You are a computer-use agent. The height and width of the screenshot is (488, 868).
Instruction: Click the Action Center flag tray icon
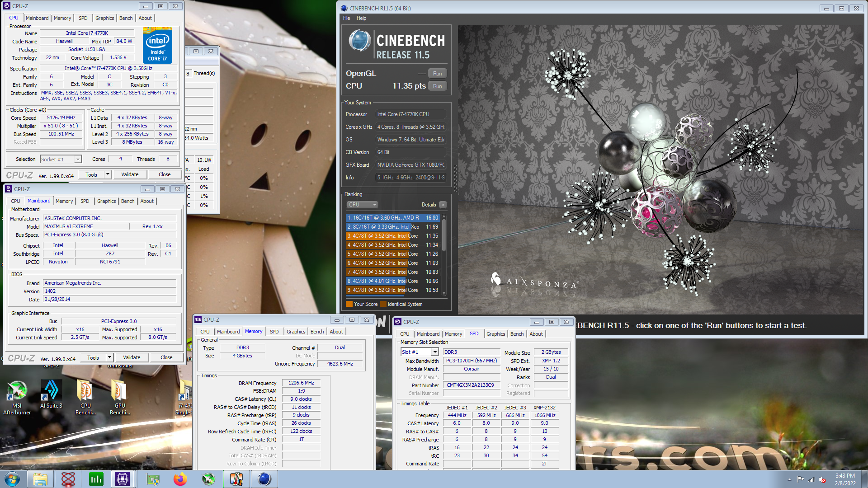point(801,479)
